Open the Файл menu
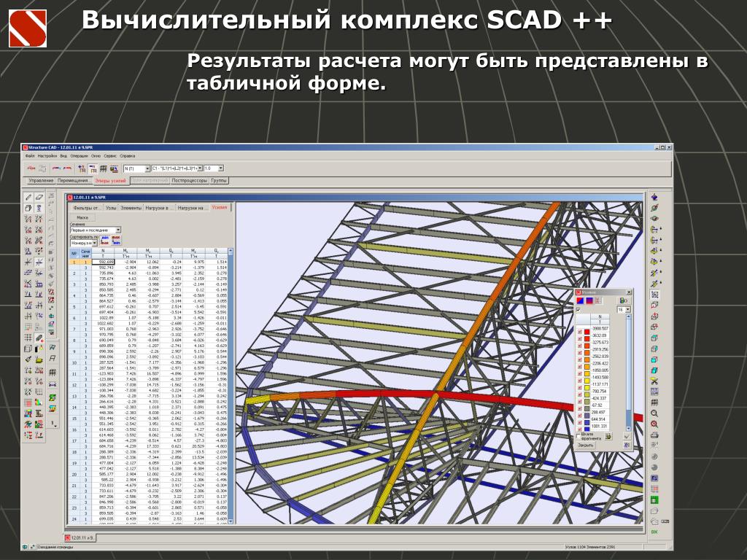 pyautogui.click(x=30, y=156)
